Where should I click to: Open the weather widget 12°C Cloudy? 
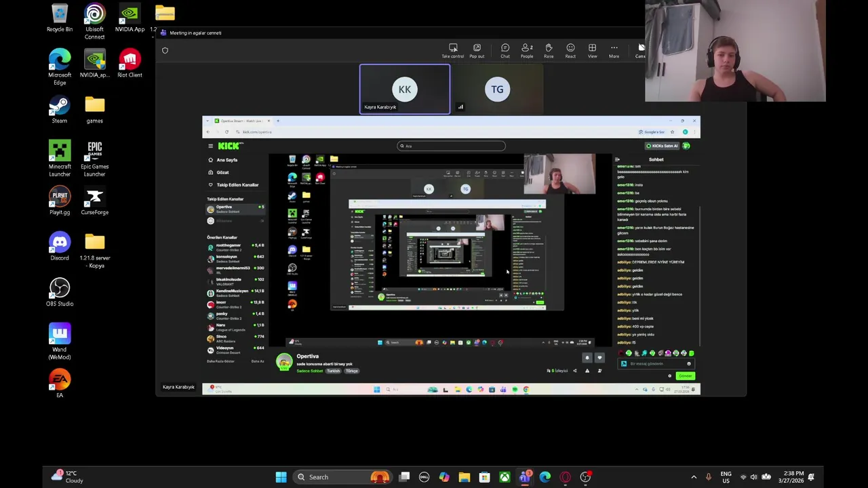[66, 477]
